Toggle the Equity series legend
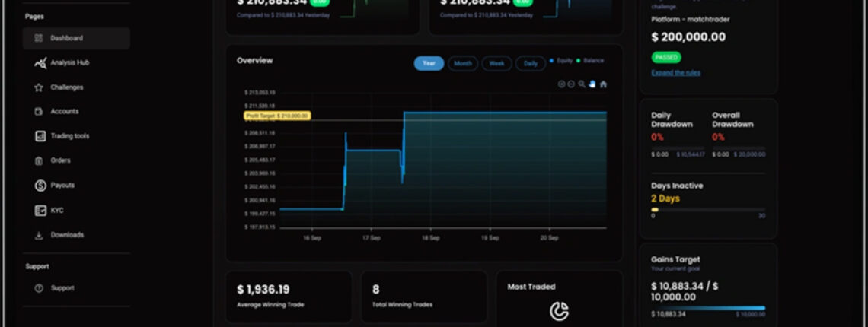This screenshot has height=327, width=868. point(560,61)
